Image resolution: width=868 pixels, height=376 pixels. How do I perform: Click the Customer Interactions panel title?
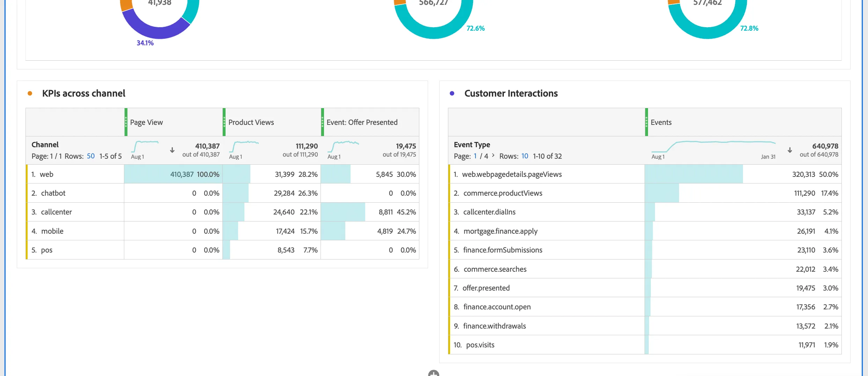click(511, 93)
